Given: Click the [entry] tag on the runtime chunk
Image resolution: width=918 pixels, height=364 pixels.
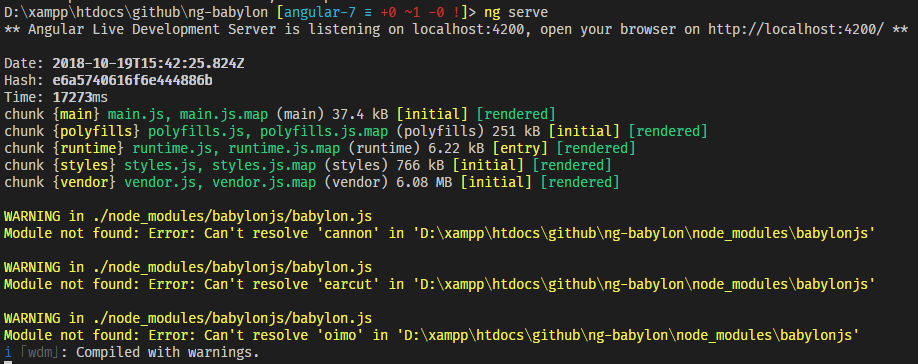Looking at the screenshot, I should (x=520, y=148).
